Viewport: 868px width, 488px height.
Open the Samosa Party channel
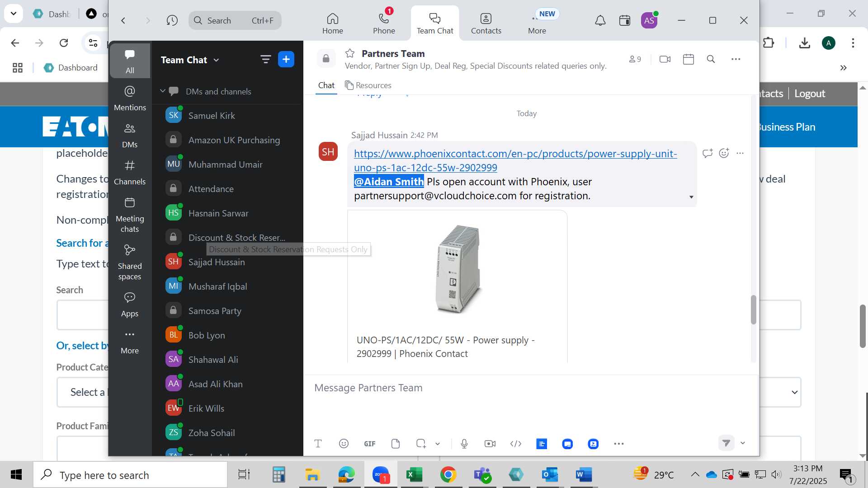coord(226,311)
